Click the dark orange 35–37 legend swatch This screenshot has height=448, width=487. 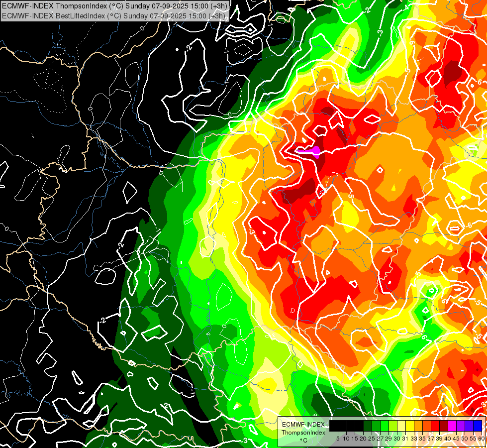click(x=427, y=426)
